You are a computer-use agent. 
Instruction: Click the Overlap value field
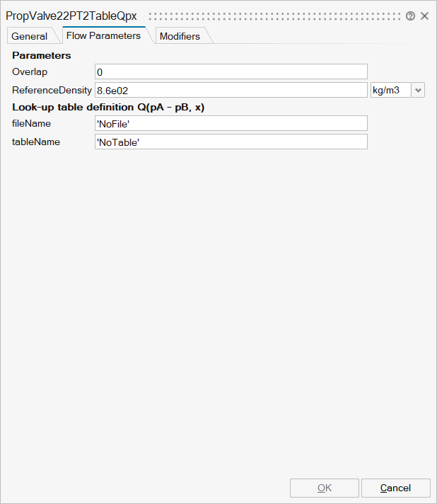[x=231, y=71]
